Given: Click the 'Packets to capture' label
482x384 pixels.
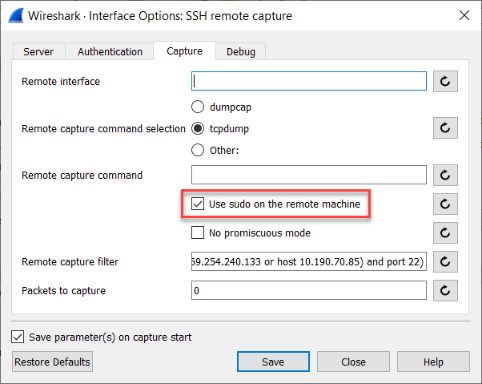Looking at the screenshot, I should (x=64, y=291).
